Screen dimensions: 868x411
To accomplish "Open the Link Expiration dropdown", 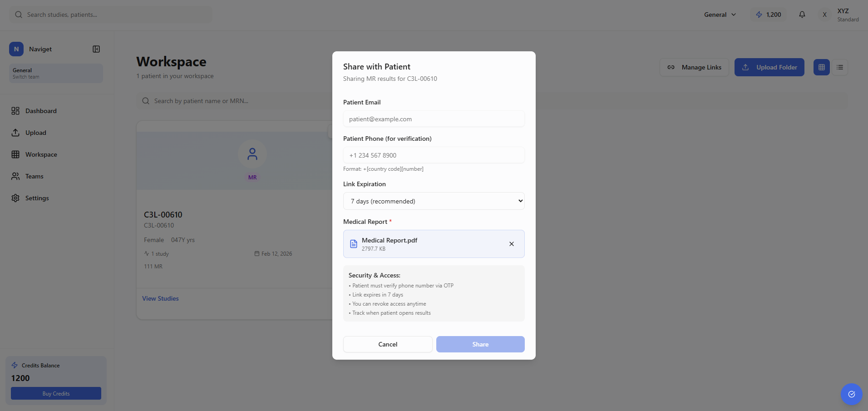I will tap(433, 201).
